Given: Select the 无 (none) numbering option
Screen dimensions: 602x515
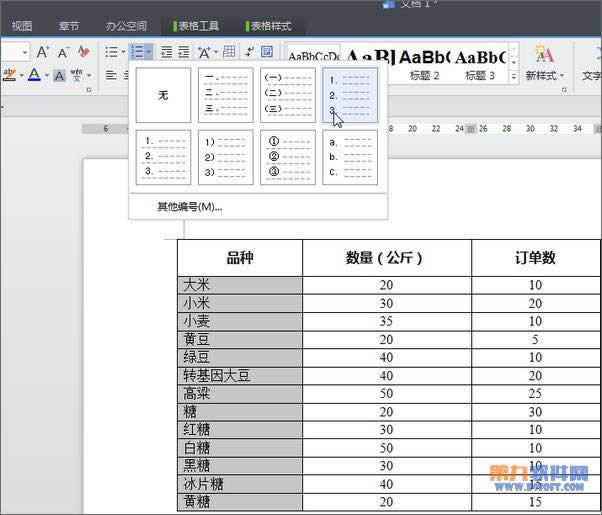Looking at the screenshot, I should [162, 95].
